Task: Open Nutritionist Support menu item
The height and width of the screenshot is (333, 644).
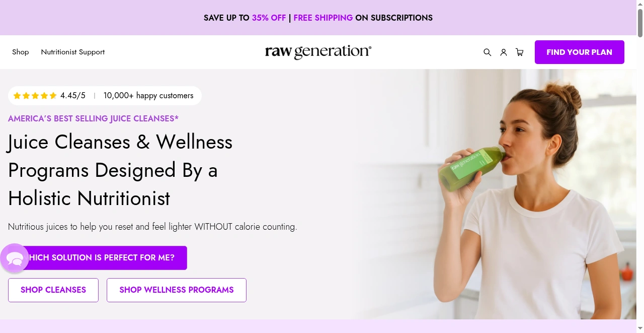Action: point(73,52)
